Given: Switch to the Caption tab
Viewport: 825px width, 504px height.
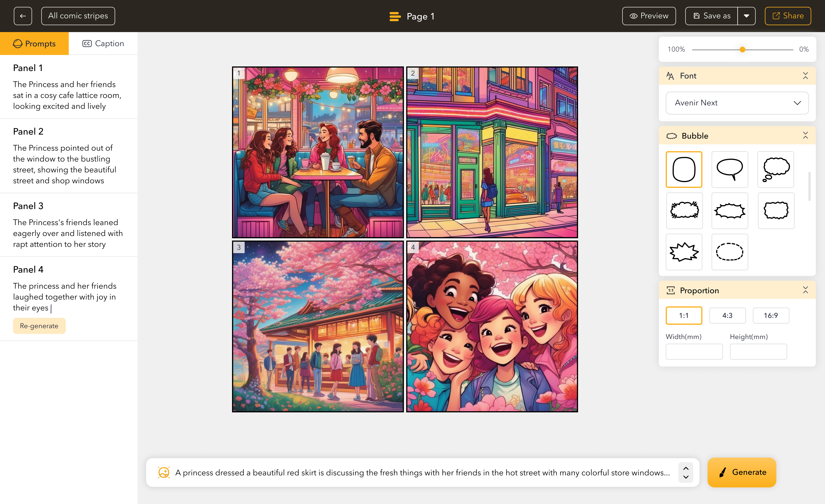Looking at the screenshot, I should 103,44.
